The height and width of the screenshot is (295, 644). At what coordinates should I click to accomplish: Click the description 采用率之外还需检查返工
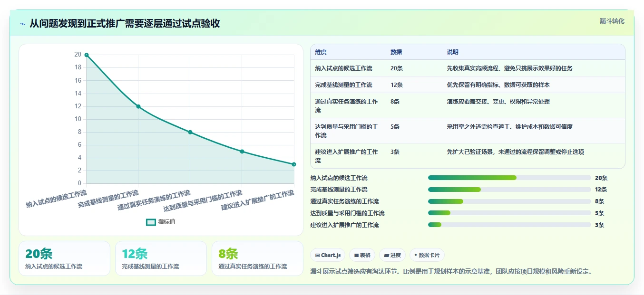click(x=509, y=126)
